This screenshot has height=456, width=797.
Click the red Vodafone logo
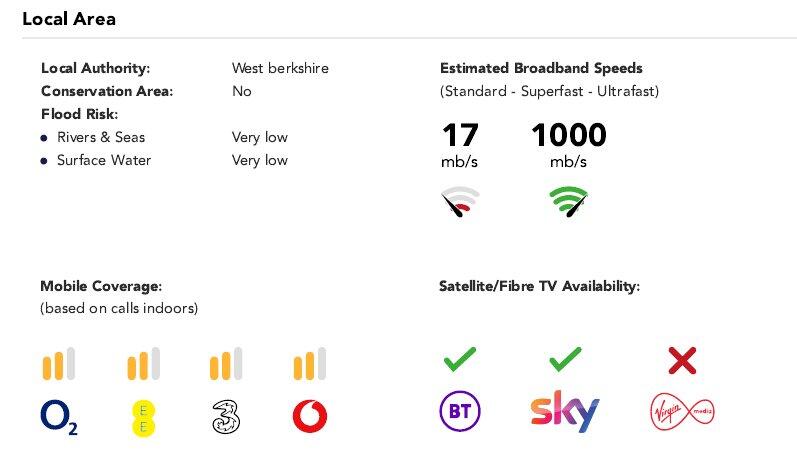[x=310, y=416]
